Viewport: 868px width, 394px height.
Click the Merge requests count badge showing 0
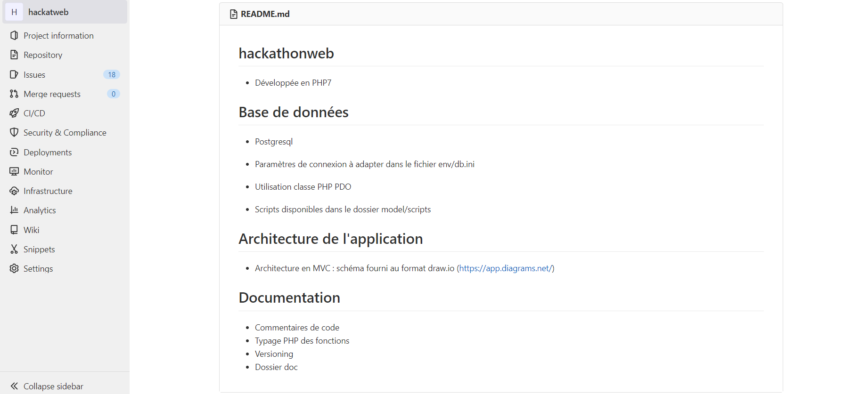114,94
